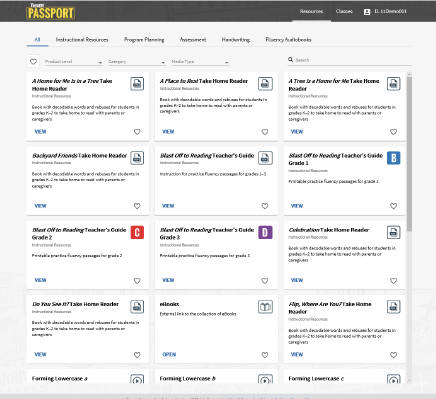
Task: View Flip, Where Are You reader
Action: [x=297, y=354]
